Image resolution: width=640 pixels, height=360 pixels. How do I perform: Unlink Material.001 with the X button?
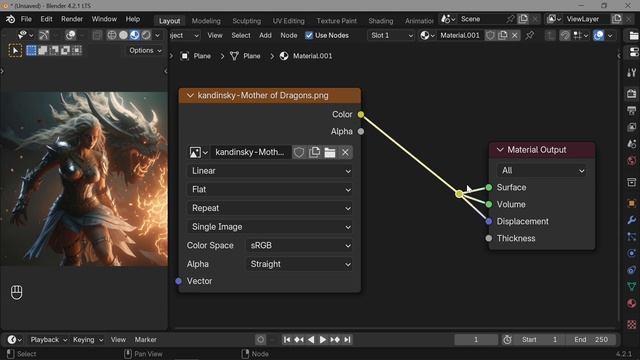515,36
